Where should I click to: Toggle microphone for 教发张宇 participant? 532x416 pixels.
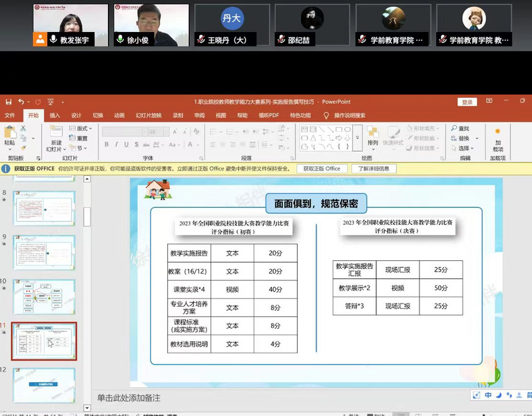pyautogui.click(x=53, y=40)
